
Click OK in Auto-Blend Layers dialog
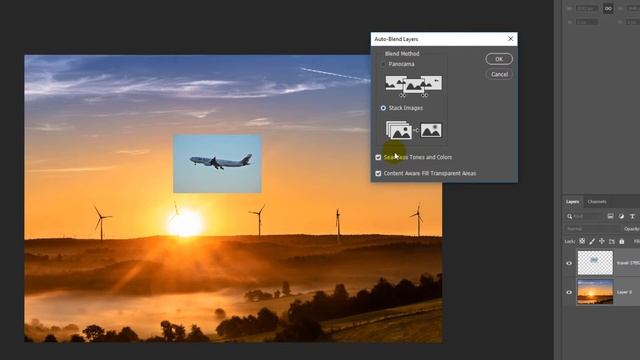499,59
